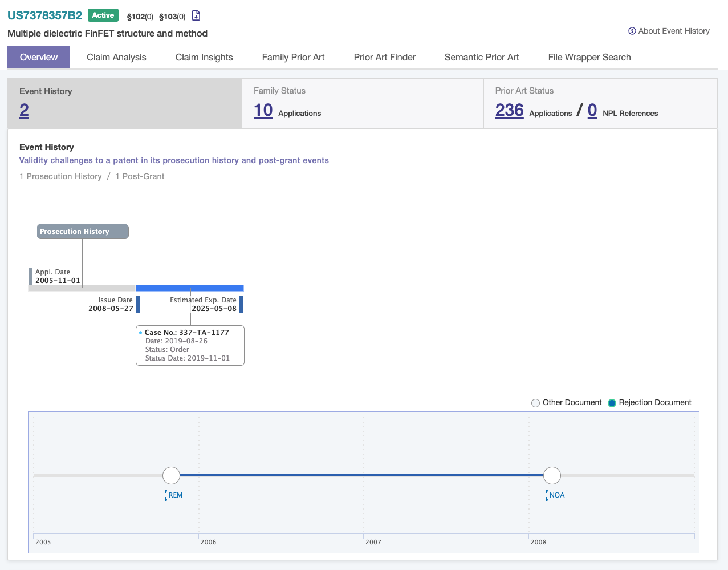Click the REM label under the timeline
The width and height of the screenshot is (728, 570).
click(176, 495)
